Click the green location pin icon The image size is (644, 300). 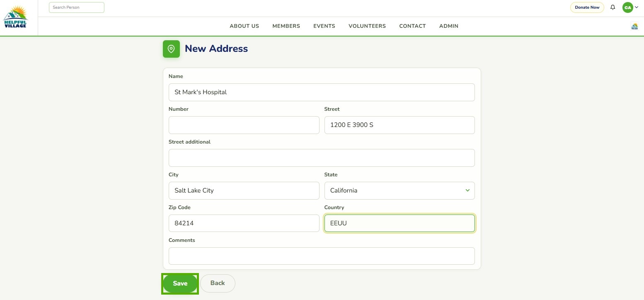point(171,49)
